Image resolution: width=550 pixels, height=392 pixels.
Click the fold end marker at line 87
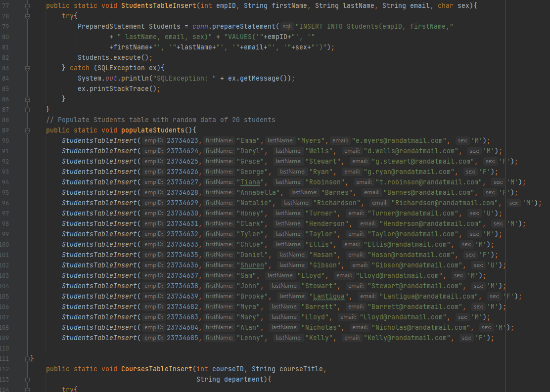tap(27, 110)
